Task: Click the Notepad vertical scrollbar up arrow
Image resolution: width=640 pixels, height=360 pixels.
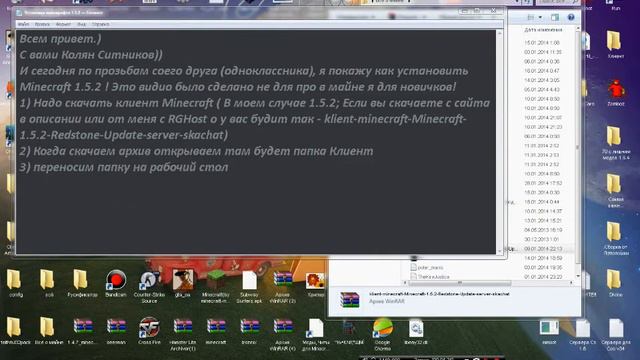Action: [x=499, y=33]
